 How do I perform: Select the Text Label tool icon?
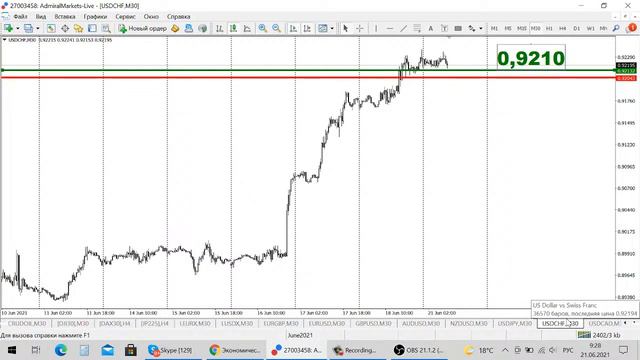(444, 28)
